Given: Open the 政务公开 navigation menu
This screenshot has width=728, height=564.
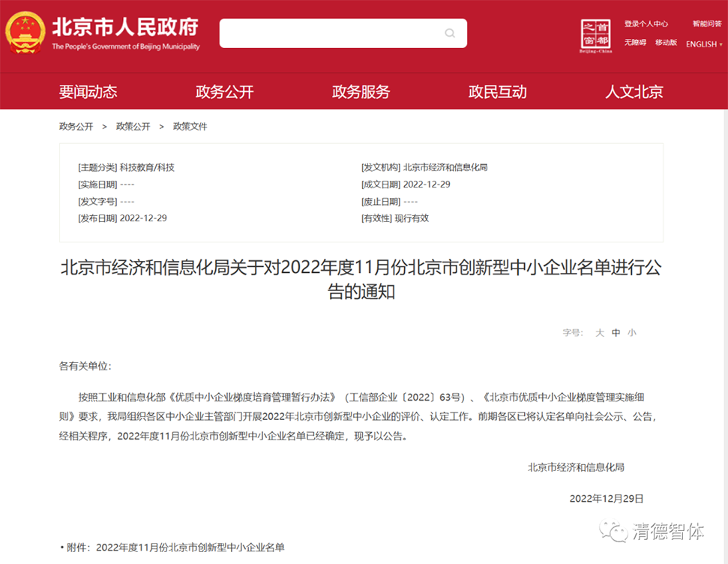Looking at the screenshot, I should pyautogui.click(x=225, y=92).
